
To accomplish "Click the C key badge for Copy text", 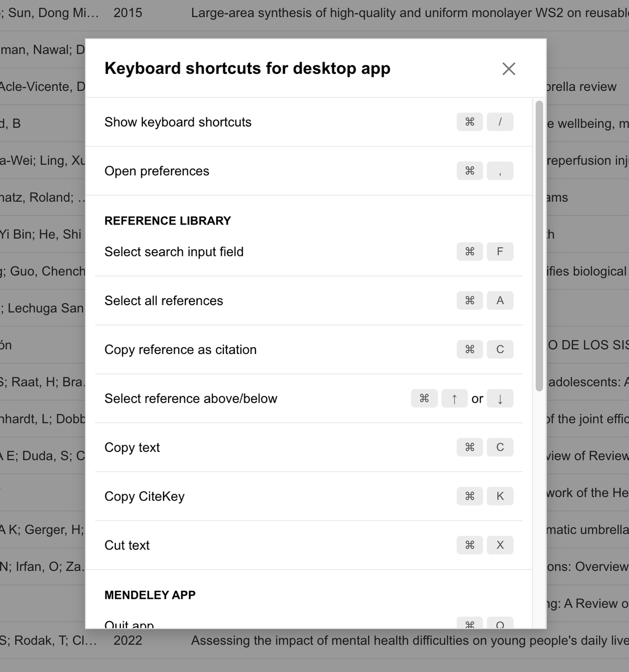I will [500, 447].
